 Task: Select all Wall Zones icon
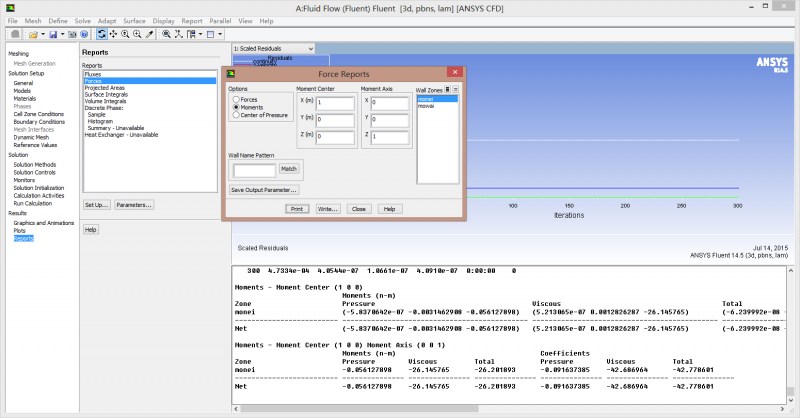click(x=447, y=89)
